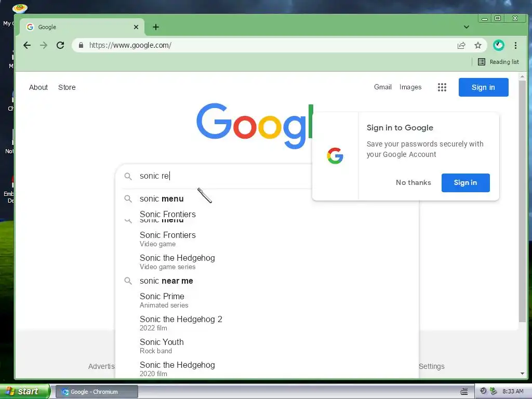Select the Google tab

coord(82,27)
